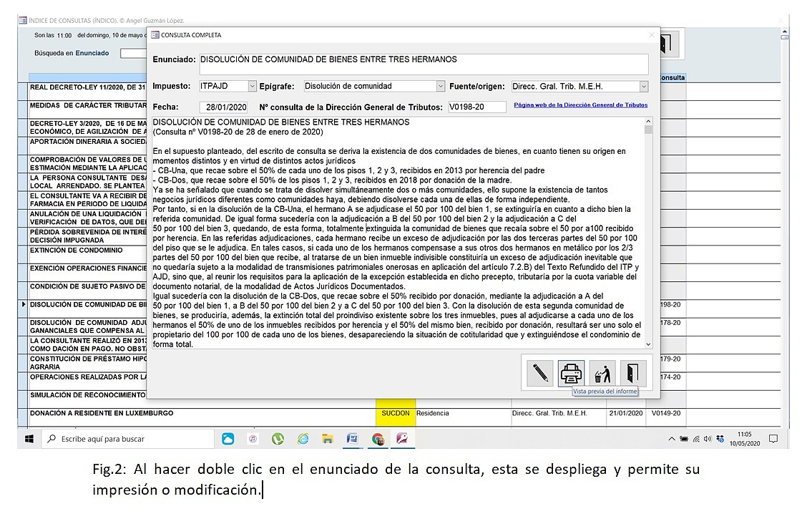812x519 pixels.
Task: Select the row 'EXENCIÓN OPERACIONES FINANCIE'
Action: click(x=87, y=273)
